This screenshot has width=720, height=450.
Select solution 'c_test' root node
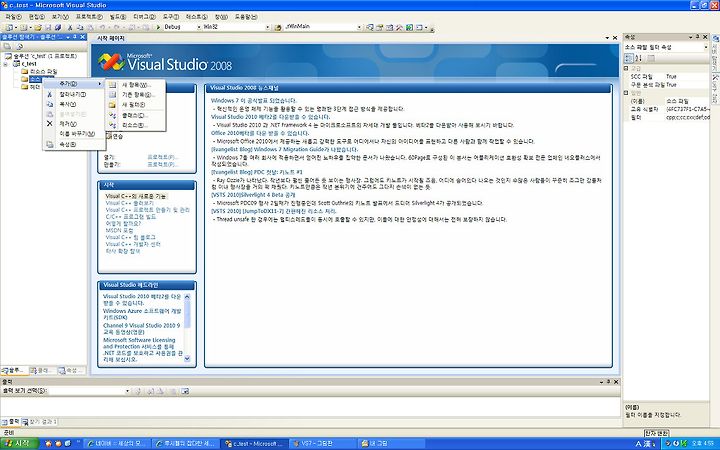pos(45,56)
